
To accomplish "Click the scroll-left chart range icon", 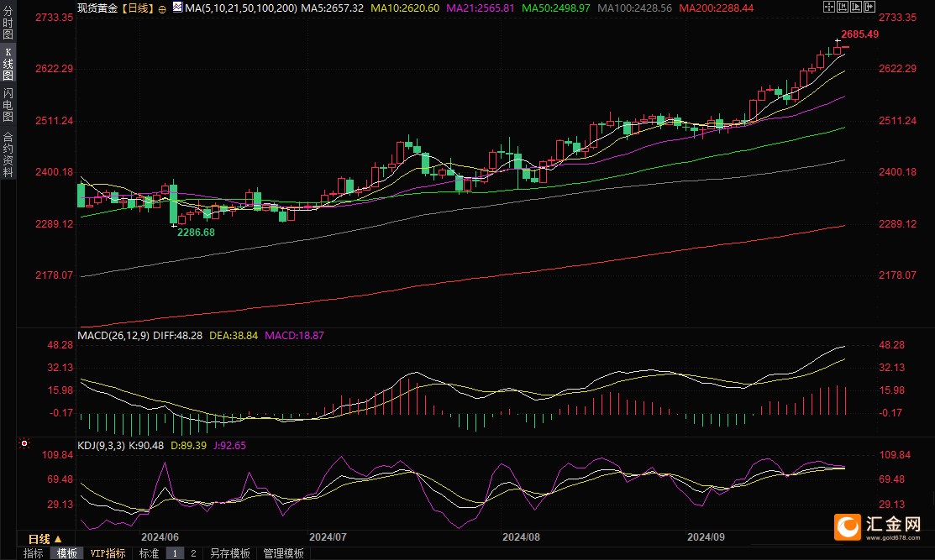I will pyautogui.click(x=840, y=7).
